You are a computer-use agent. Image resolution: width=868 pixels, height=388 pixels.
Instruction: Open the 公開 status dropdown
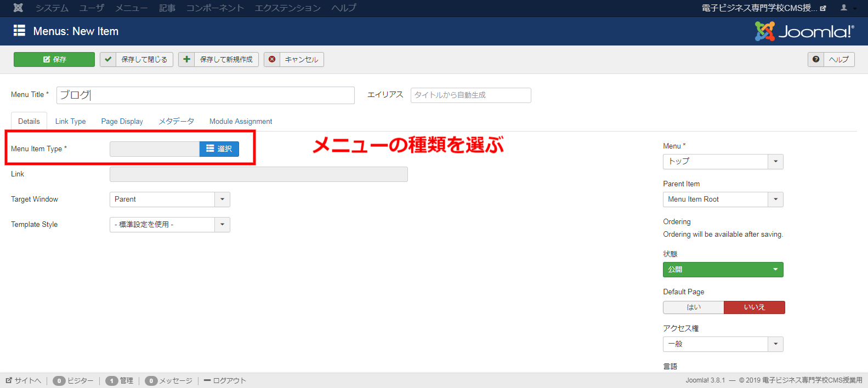(x=723, y=270)
